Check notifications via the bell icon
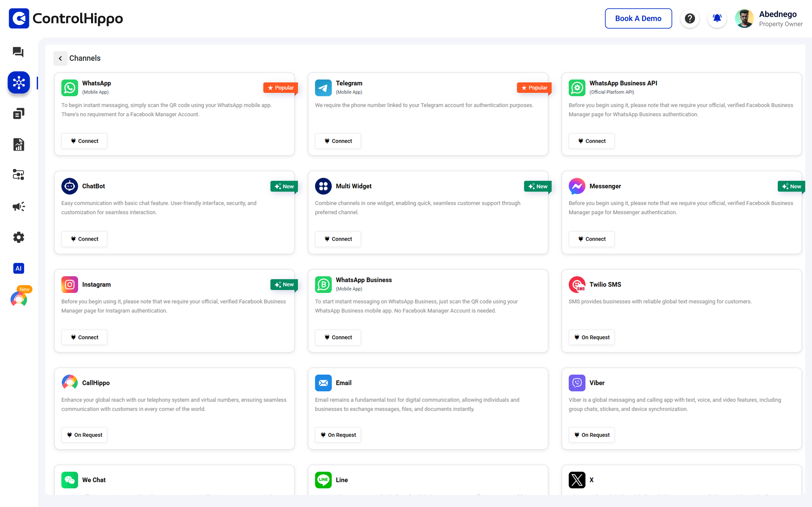The width and height of the screenshot is (812, 507). coord(717,18)
